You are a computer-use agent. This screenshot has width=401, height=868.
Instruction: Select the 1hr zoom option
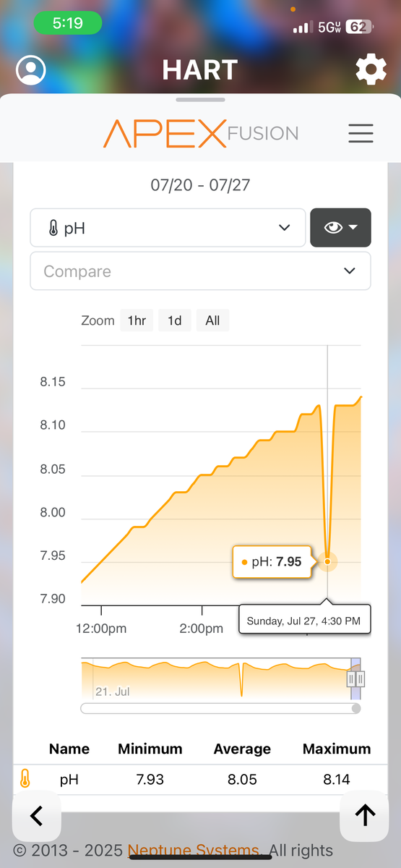coord(137,320)
